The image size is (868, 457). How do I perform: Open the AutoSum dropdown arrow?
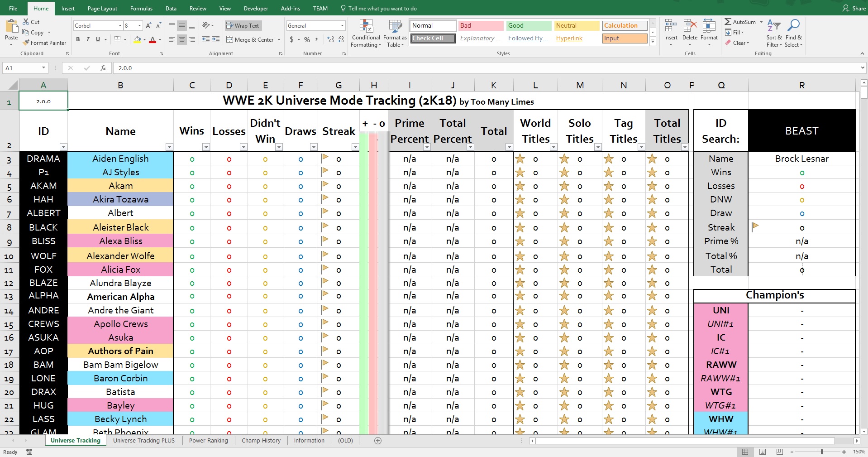coord(761,22)
